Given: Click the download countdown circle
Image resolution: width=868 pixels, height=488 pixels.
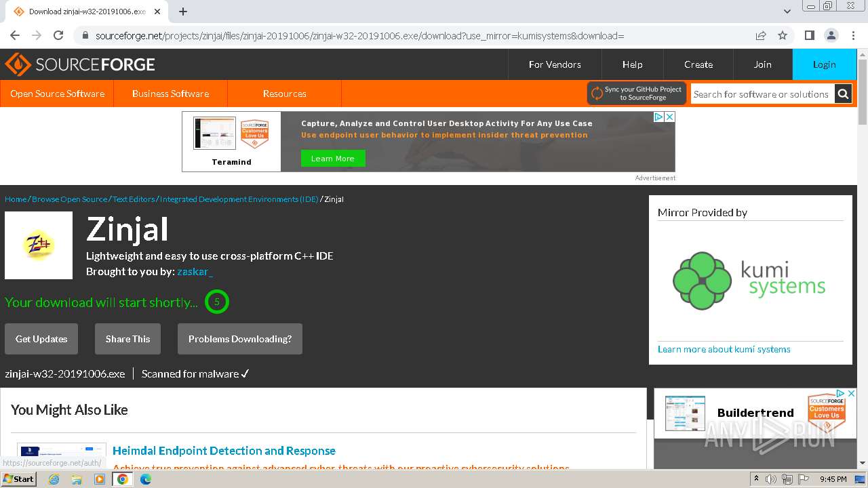Looking at the screenshot, I should (x=217, y=302).
